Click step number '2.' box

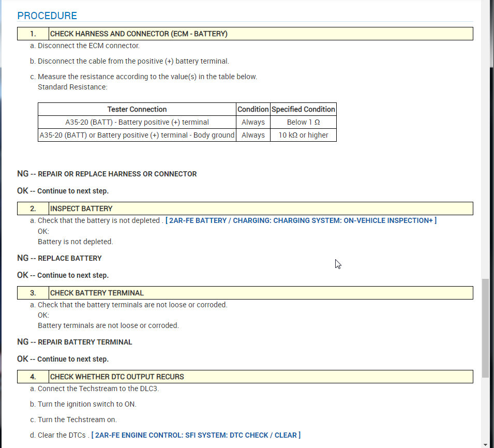click(33, 208)
